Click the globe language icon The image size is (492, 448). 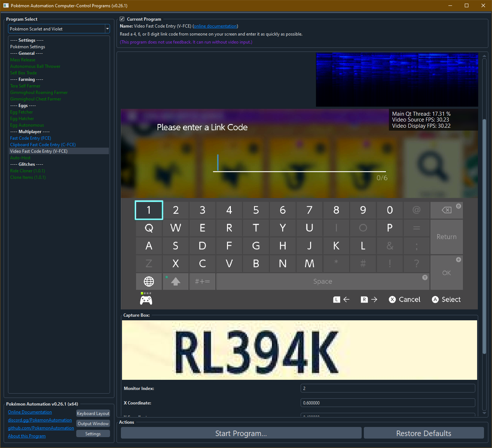tap(149, 281)
